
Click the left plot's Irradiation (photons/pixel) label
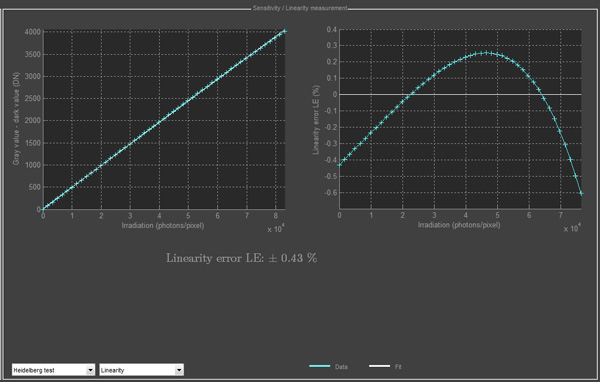[x=163, y=225]
